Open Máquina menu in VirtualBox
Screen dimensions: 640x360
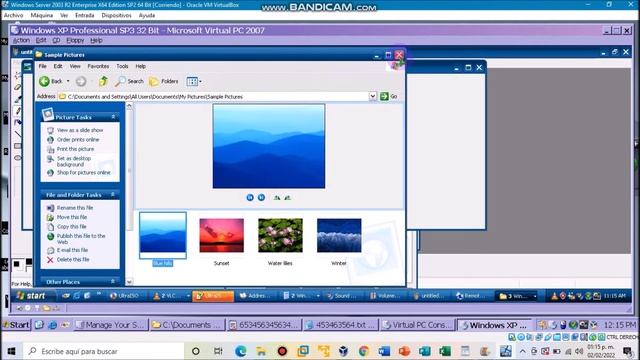pyautogui.click(x=42, y=15)
